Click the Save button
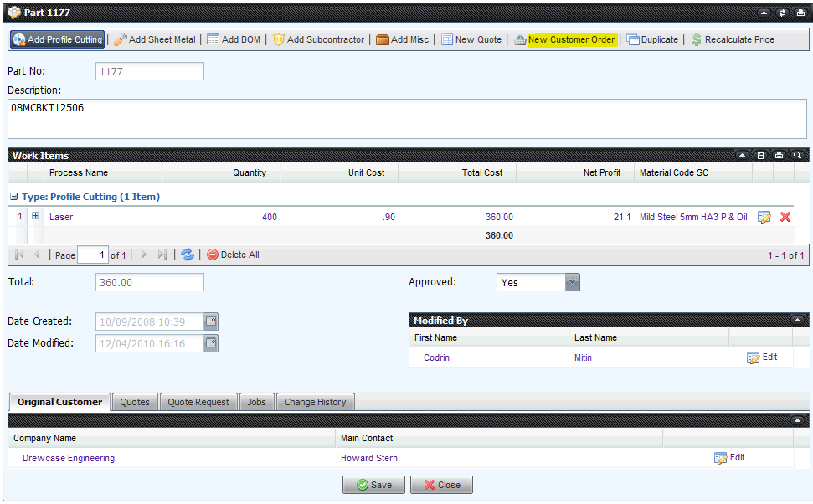The height and width of the screenshot is (504, 813). (373, 485)
